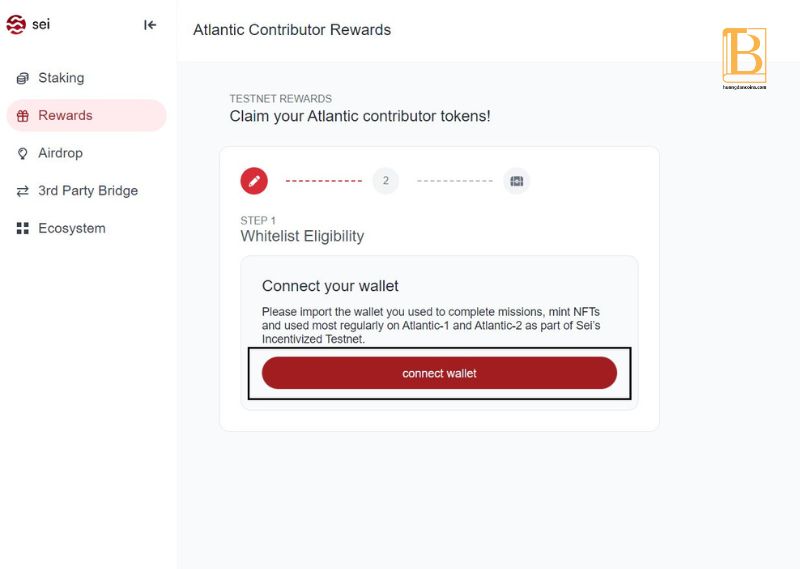Click the connect wallet button
Viewport: 800px width, 569px height.
click(x=439, y=373)
